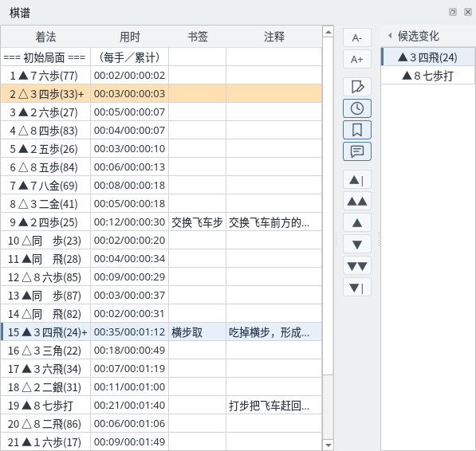Jump to last move button
The height and width of the screenshot is (451, 476).
(357, 287)
